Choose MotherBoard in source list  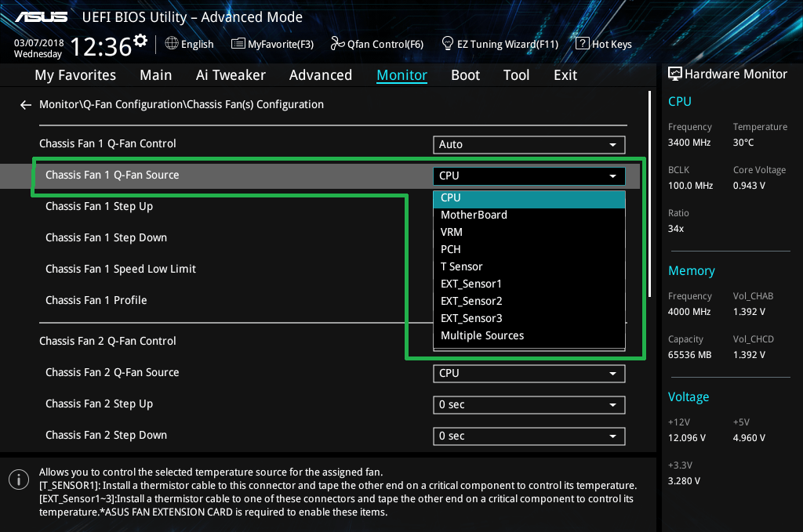click(x=529, y=215)
